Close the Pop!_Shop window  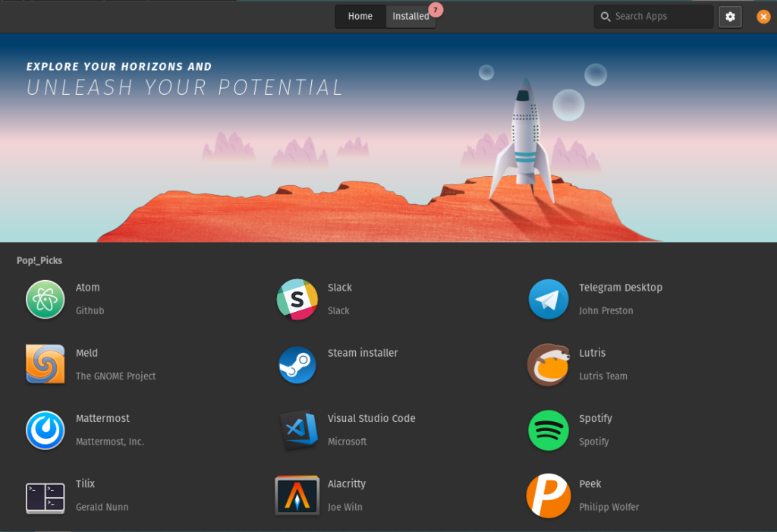click(763, 17)
